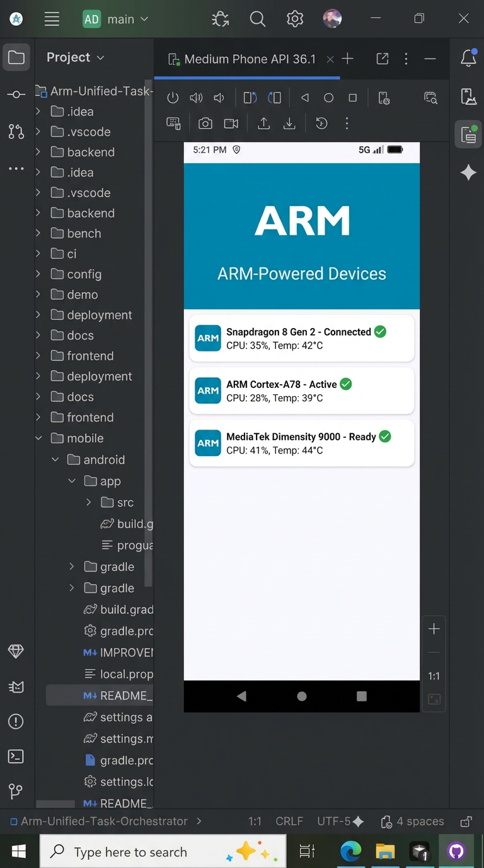Rotate emulator right icon

coord(274,98)
